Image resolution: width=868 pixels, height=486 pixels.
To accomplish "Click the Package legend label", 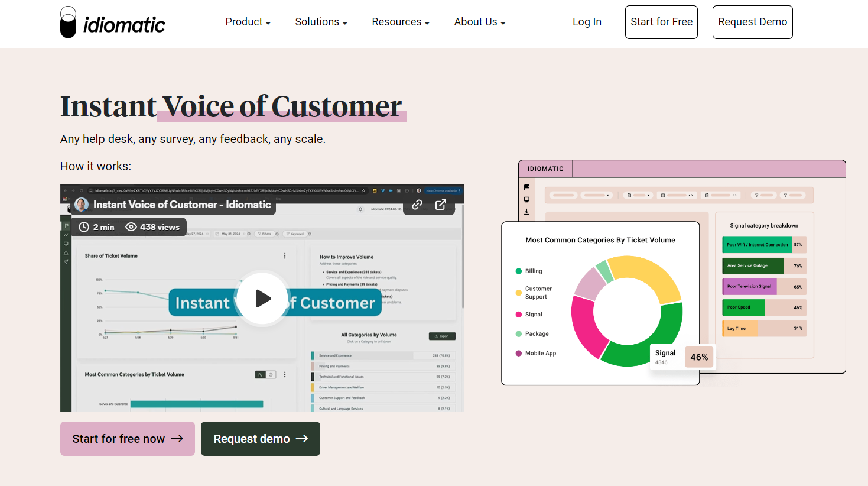I will (537, 334).
